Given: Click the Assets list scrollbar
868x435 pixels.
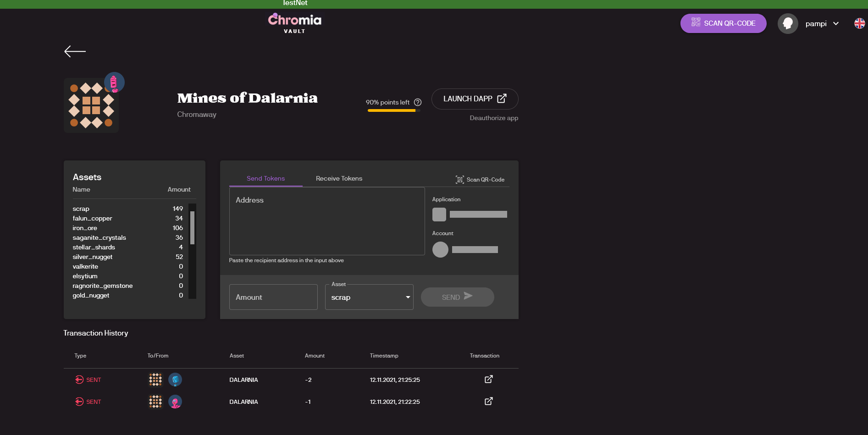Looking at the screenshot, I should 192,228.
